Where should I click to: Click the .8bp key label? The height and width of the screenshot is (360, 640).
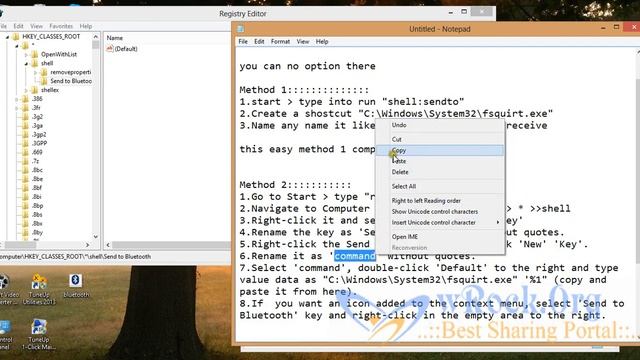click(38, 206)
